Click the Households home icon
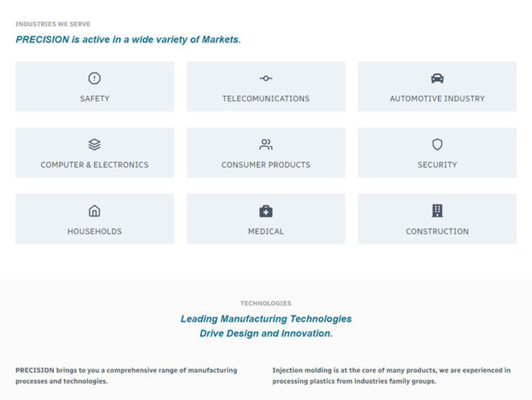532x400 pixels. [94, 211]
